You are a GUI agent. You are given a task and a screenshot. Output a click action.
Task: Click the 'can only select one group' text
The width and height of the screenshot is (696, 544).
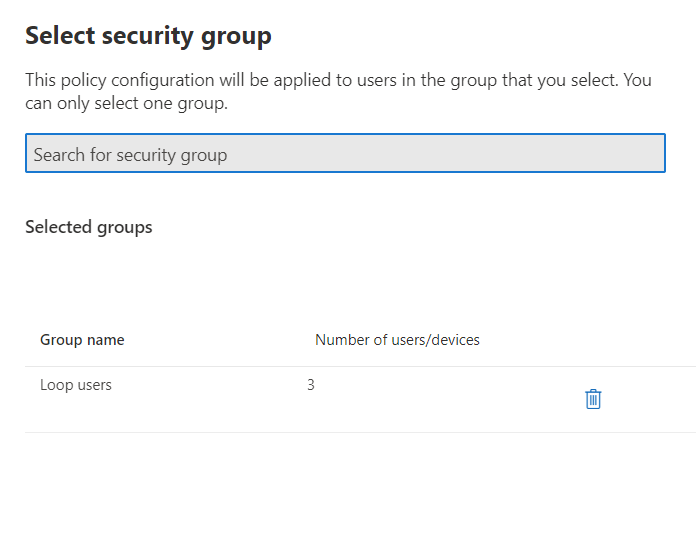click(x=127, y=103)
